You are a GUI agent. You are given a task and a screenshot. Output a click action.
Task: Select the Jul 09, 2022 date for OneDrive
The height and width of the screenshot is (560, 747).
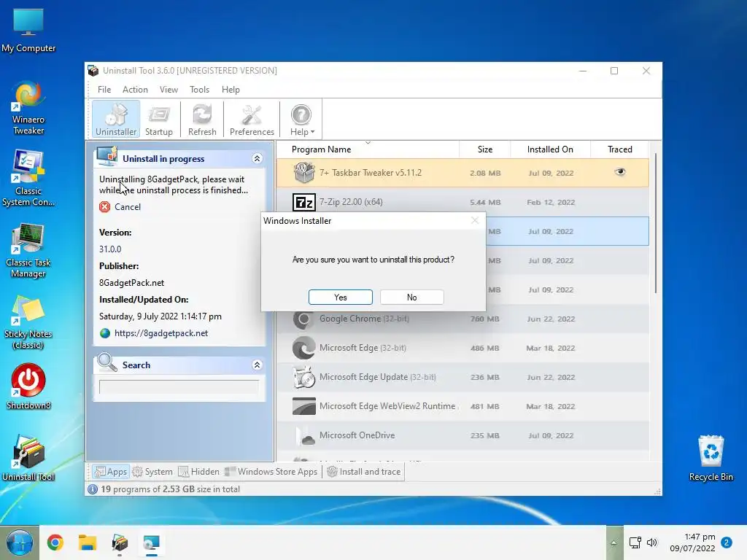pos(550,436)
